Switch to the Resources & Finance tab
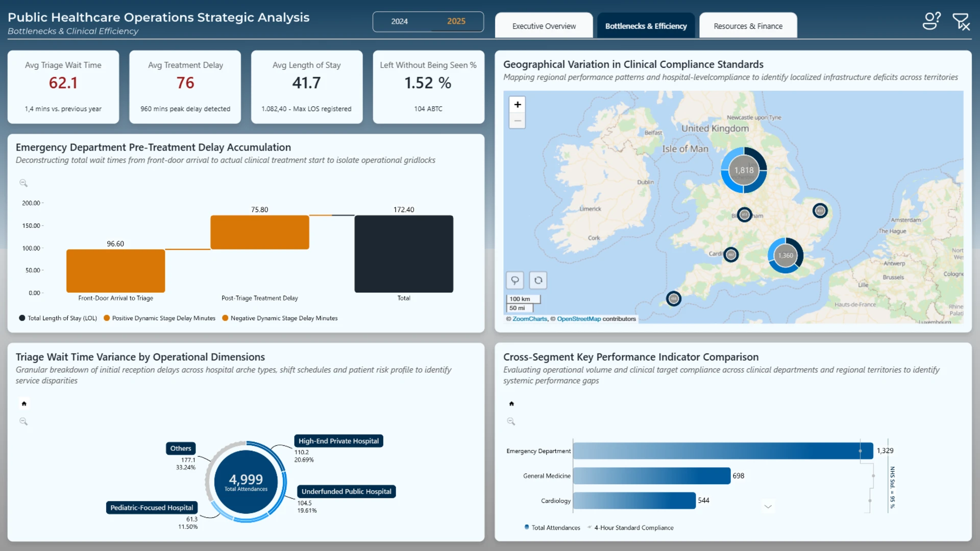 (748, 26)
